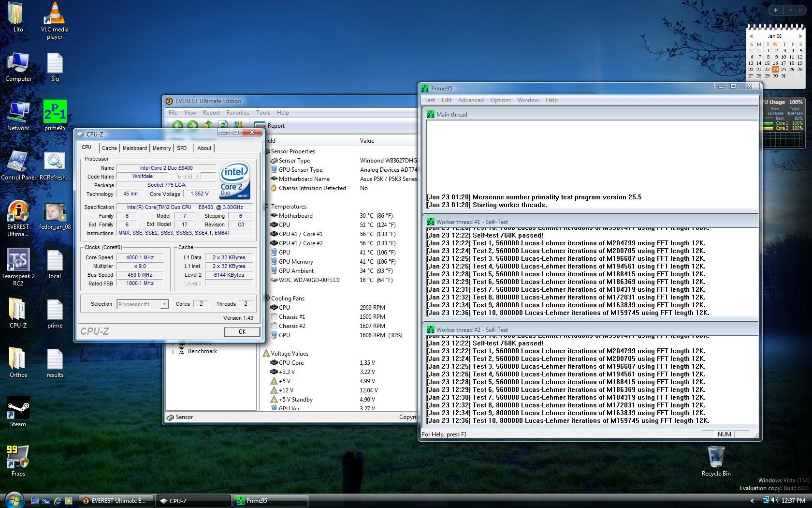Open the Advanced menu in Prime95
The image size is (812, 508).
coord(471,100)
